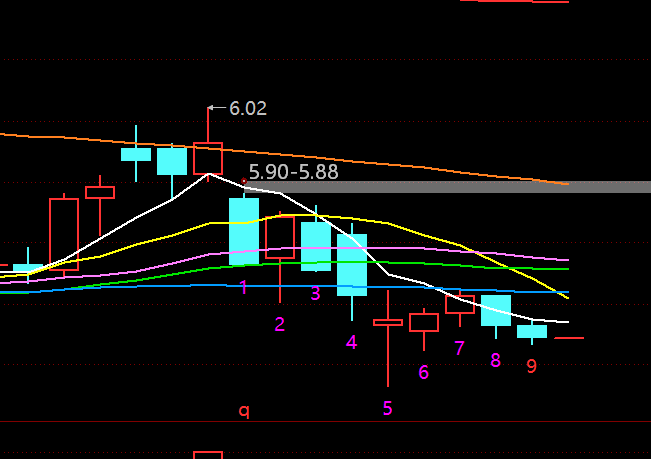Click the magenta number 3 label
The height and width of the screenshot is (459, 651).
316,293
